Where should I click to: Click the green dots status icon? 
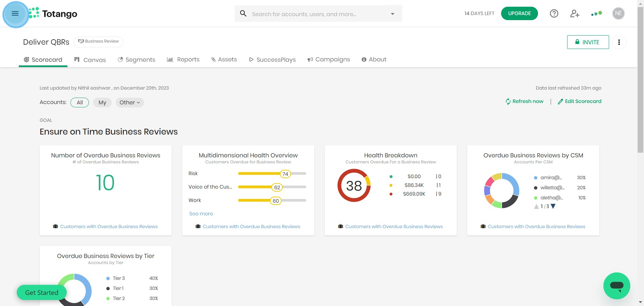coord(596,13)
